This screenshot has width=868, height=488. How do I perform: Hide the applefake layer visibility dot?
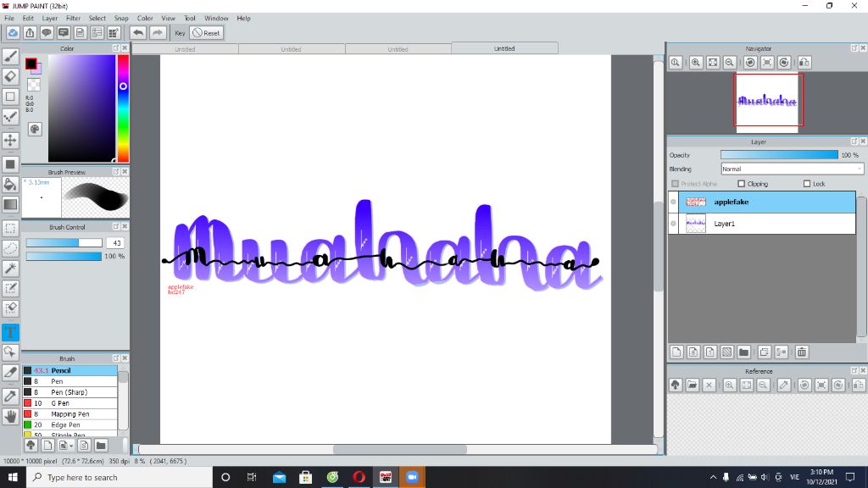(673, 202)
